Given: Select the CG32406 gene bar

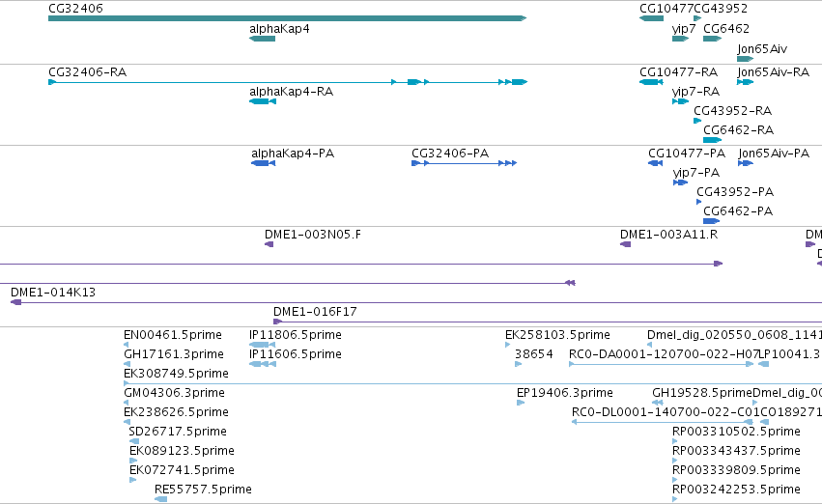Looking at the screenshot, I should [287, 18].
